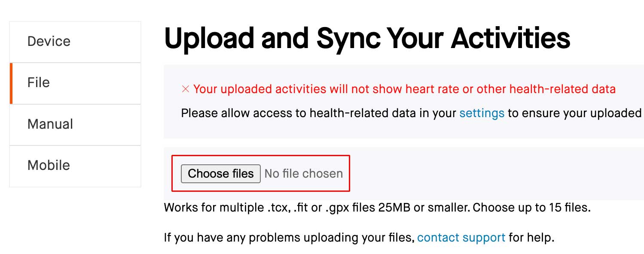
Task: Click the grey health-data warning banner
Action: [x=404, y=102]
